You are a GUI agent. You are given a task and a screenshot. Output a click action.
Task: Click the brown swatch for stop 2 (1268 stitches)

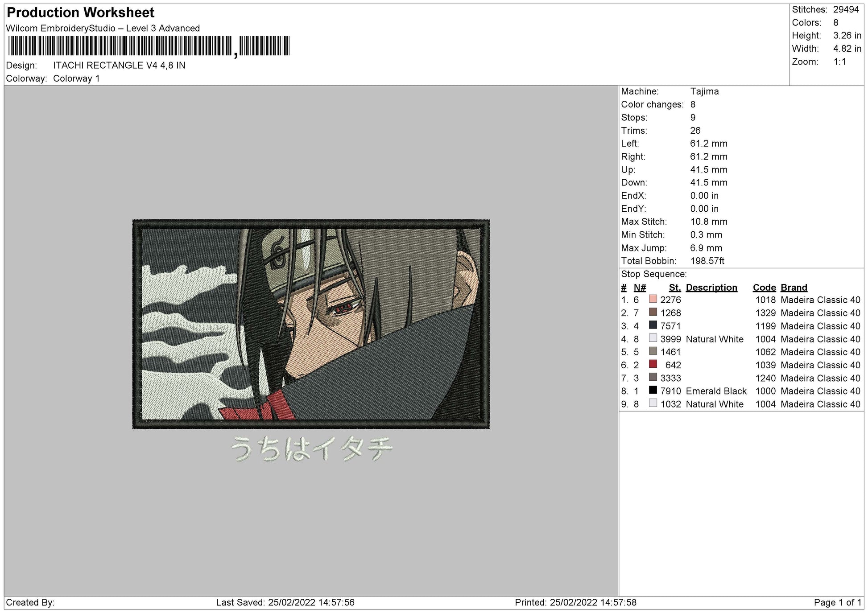[x=653, y=312]
